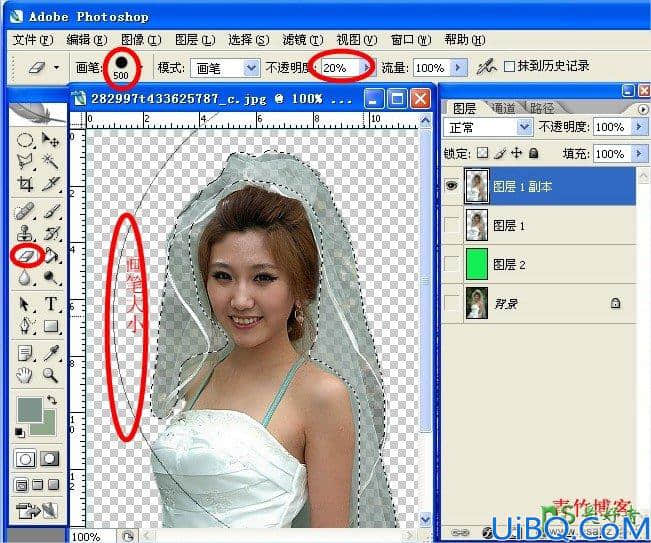
Task: Reset default foreground and background colors
Action: (19, 433)
